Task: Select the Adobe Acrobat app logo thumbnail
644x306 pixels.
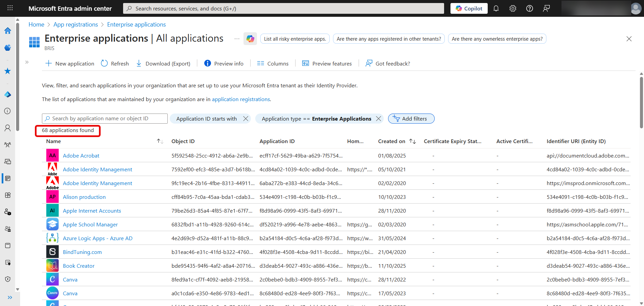Action: point(52,155)
